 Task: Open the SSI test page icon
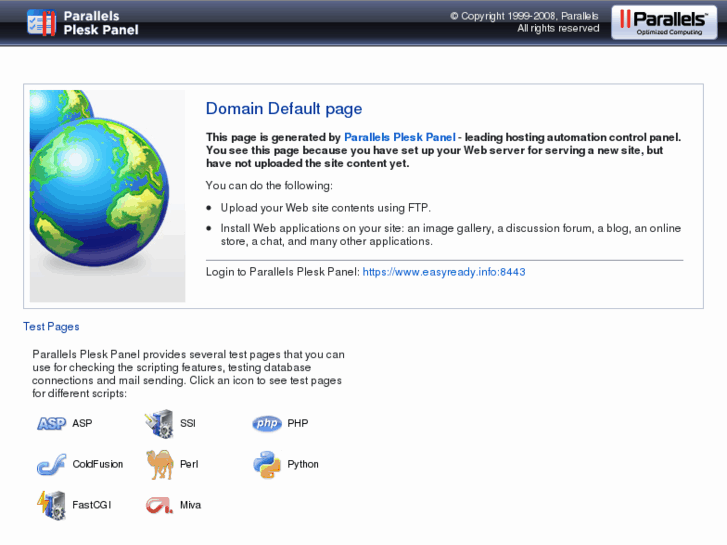159,423
